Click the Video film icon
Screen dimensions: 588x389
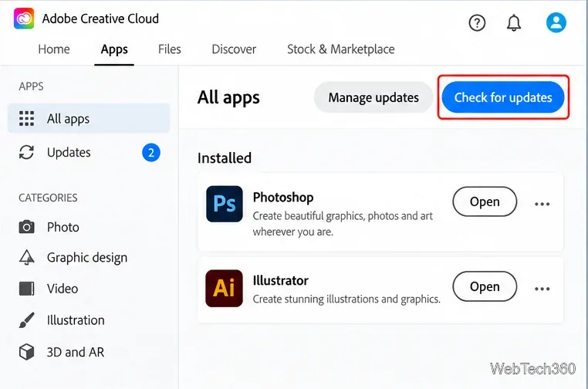pyautogui.click(x=27, y=289)
